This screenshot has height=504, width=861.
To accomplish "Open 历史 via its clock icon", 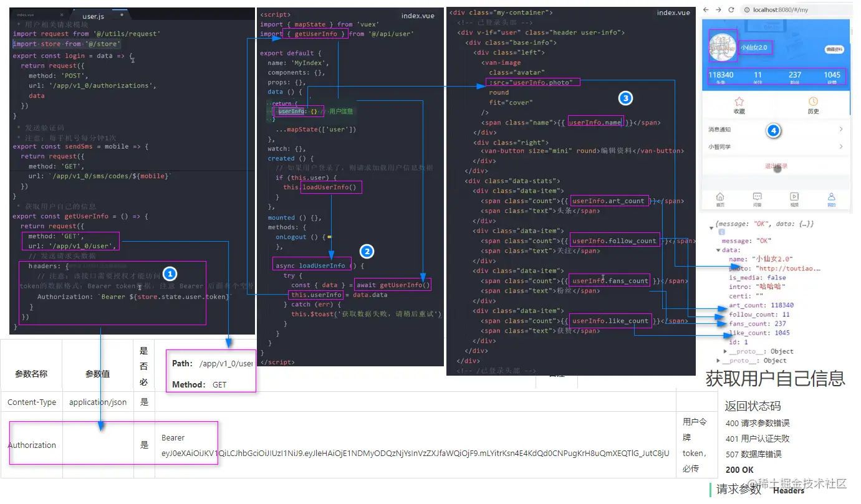I will point(813,101).
